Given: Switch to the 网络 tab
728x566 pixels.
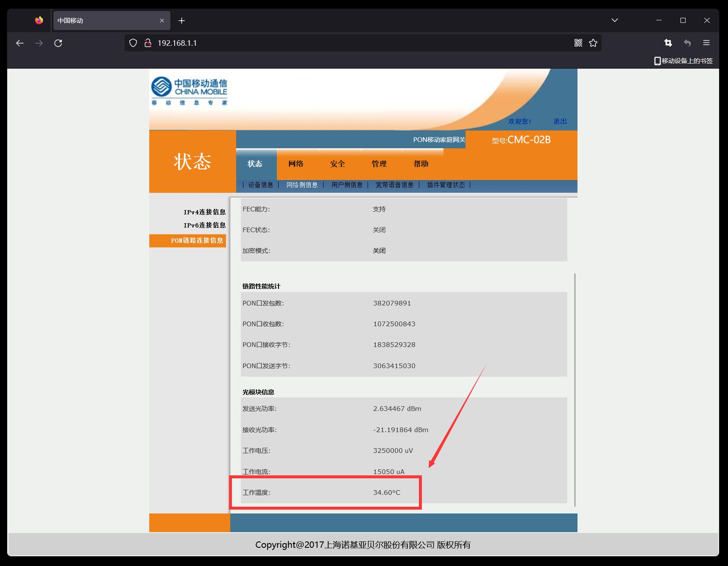Looking at the screenshot, I should tap(296, 164).
